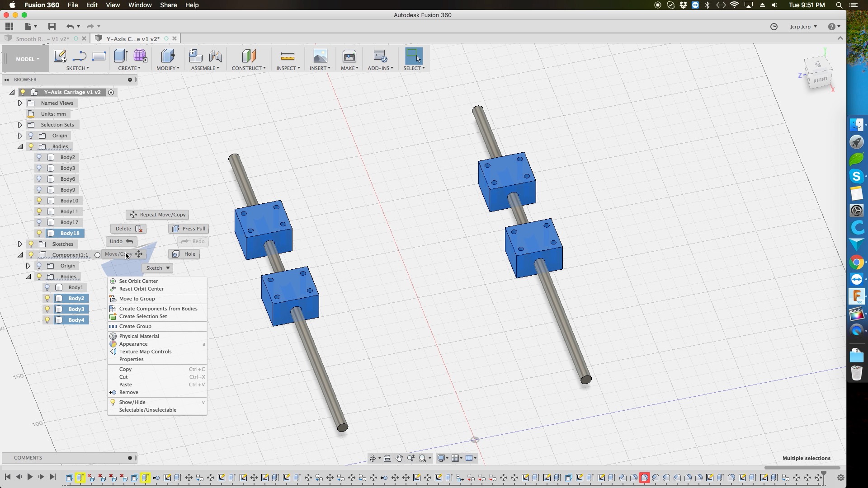Click the Create Sketch icon in toolbar
The width and height of the screenshot is (868, 488).
[x=60, y=56]
